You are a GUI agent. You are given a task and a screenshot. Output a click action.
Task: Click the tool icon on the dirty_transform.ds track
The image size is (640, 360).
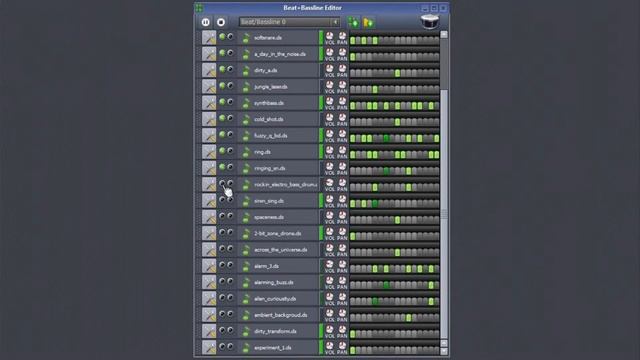[209, 331]
